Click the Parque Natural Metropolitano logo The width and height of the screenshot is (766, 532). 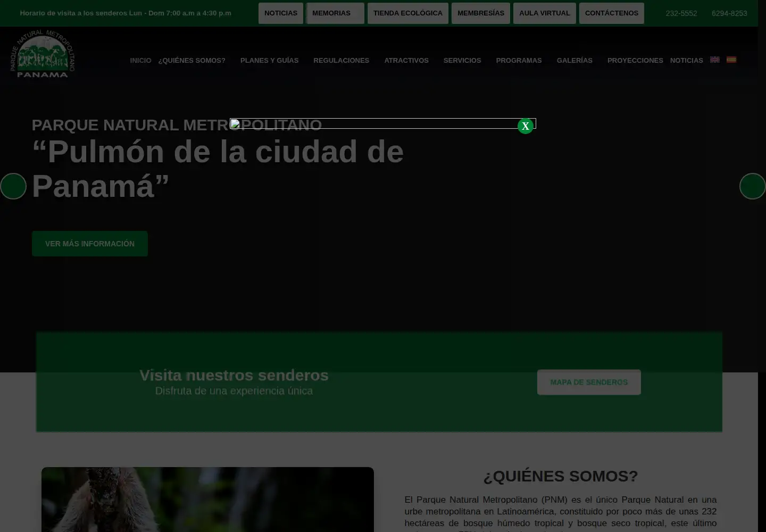(43, 54)
